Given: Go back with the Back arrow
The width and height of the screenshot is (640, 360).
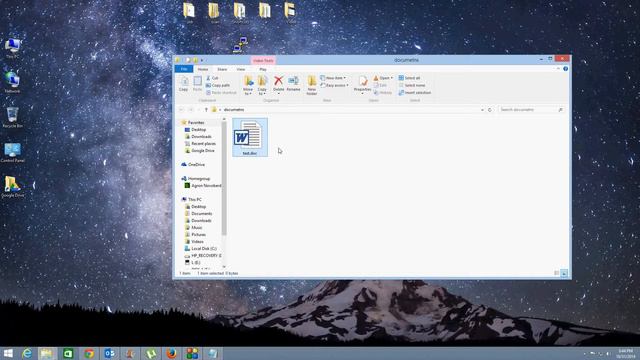Looking at the screenshot, I should [182, 109].
